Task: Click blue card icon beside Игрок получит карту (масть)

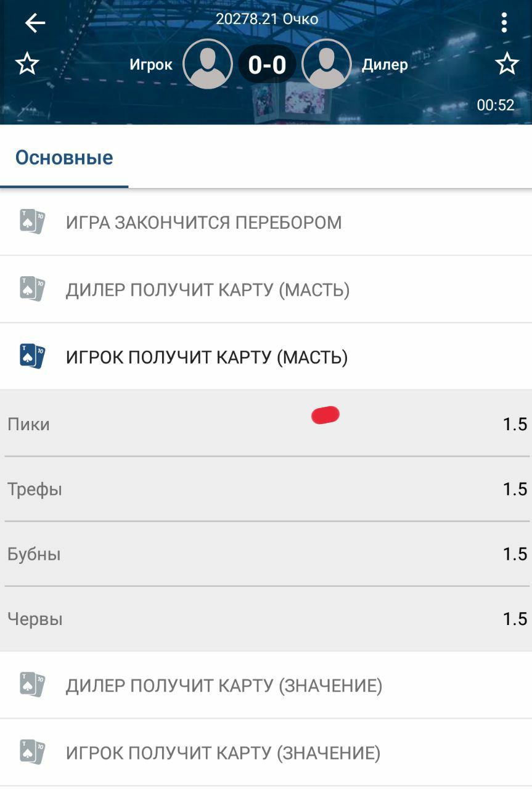Action: 32,356
